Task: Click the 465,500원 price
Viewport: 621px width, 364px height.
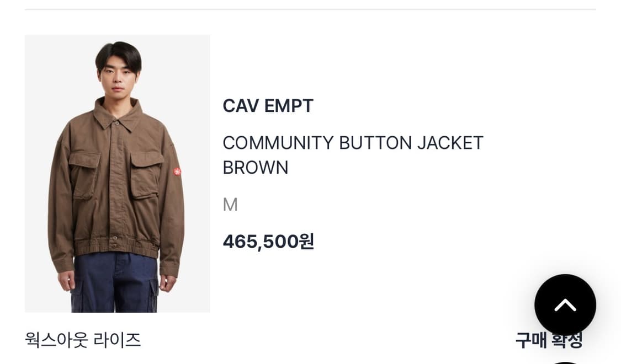Action: click(x=268, y=242)
